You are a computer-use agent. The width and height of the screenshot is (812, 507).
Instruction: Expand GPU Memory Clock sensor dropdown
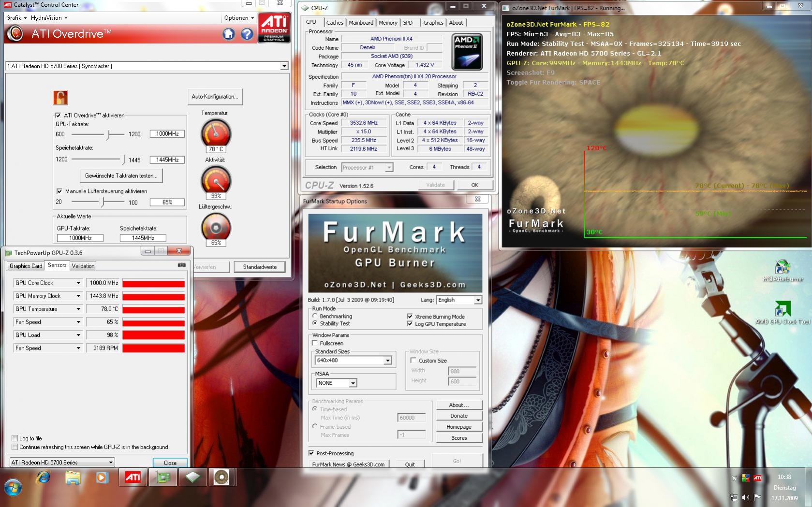tap(78, 296)
